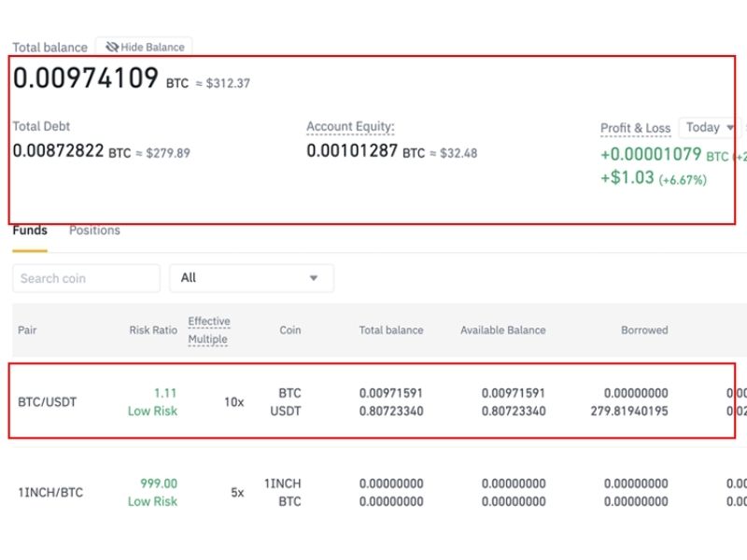Image resolution: width=747 pixels, height=560 pixels.
Task: Switch to the Positions tab
Action: click(x=94, y=231)
